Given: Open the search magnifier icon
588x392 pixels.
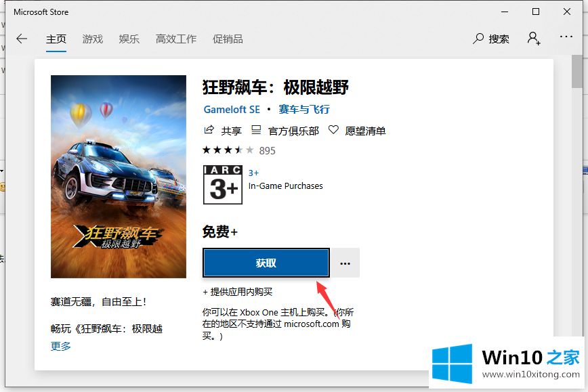Looking at the screenshot, I should (x=479, y=39).
